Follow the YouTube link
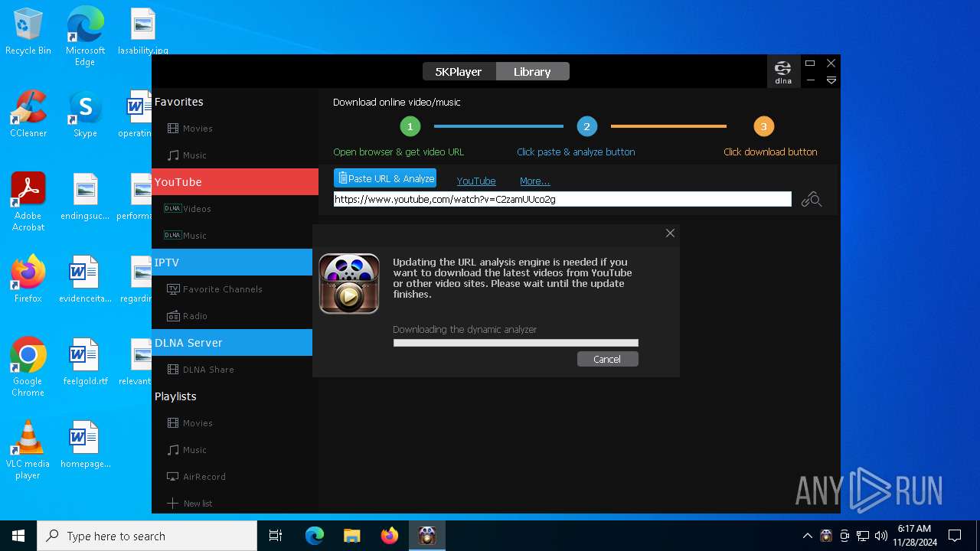This screenshot has height=551, width=980. (476, 181)
